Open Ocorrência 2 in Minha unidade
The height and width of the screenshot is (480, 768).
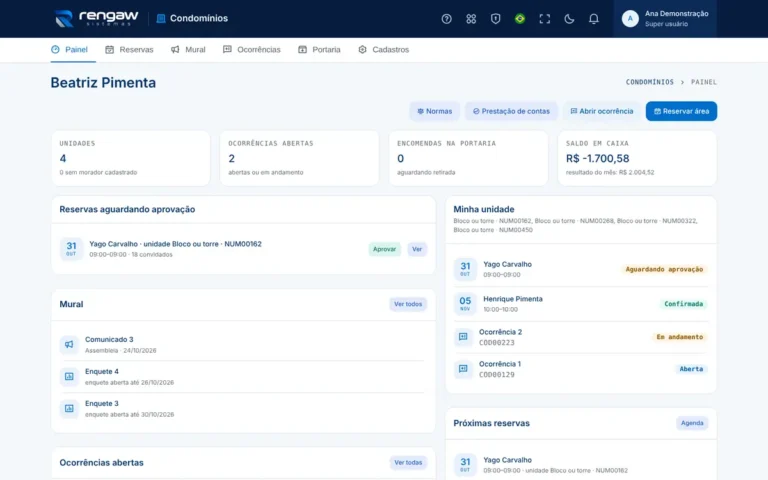click(x=580, y=337)
